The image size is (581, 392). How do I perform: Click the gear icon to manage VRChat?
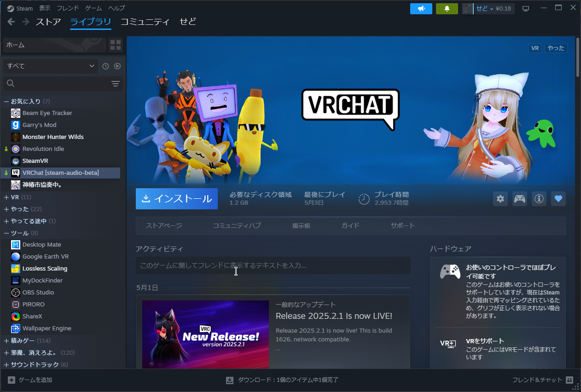(500, 199)
